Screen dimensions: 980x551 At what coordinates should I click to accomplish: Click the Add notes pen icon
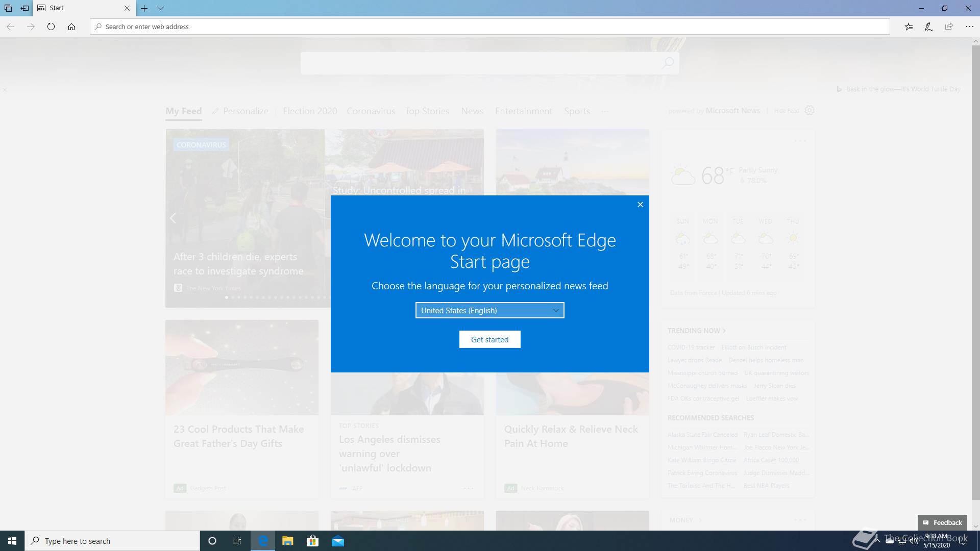click(x=929, y=27)
